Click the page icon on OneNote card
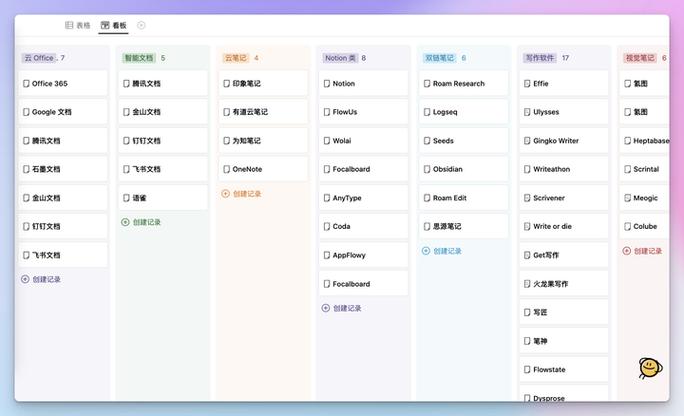684x416 pixels. (x=226, y=169)
